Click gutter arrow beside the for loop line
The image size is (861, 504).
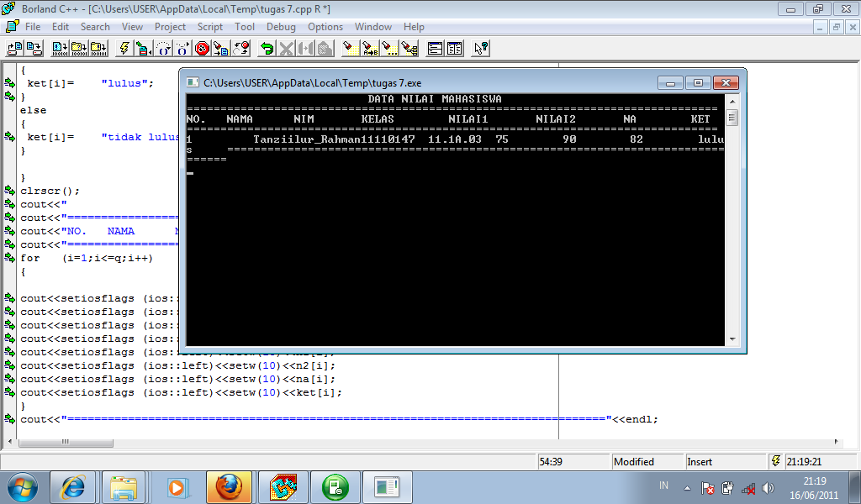click(10, 258)
